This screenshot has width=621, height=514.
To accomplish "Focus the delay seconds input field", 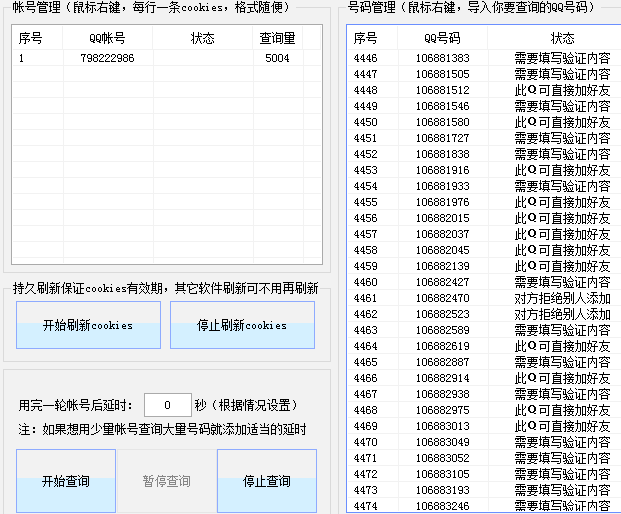I will 167,405.
